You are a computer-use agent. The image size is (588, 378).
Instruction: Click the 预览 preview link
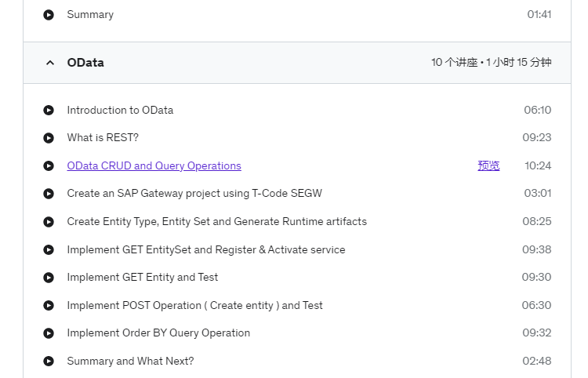(488, 165)
